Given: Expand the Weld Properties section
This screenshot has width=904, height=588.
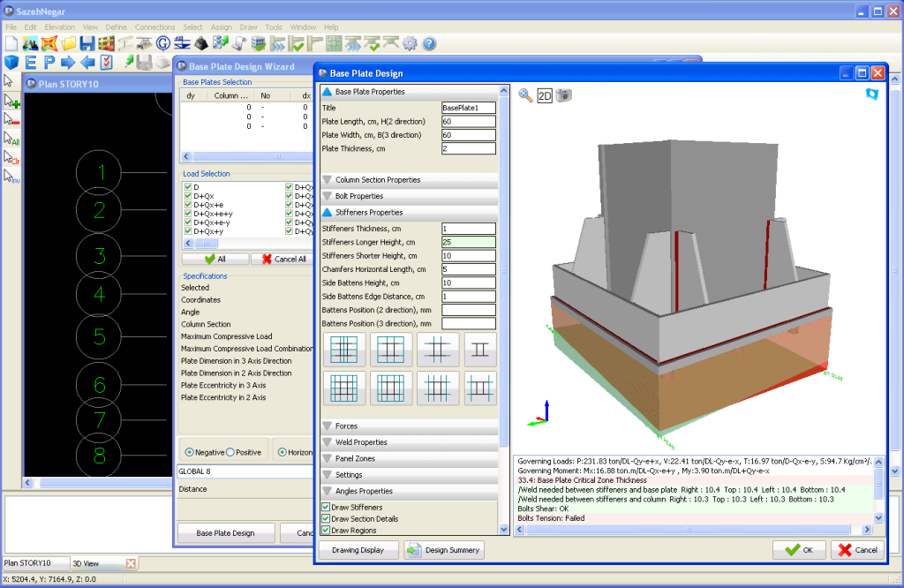Looking at the screenshot, I should click(x=361, y=442).
